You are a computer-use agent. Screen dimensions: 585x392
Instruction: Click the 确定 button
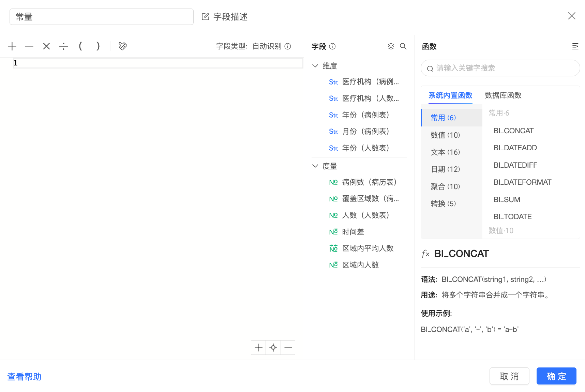click(x=556, y=376)
